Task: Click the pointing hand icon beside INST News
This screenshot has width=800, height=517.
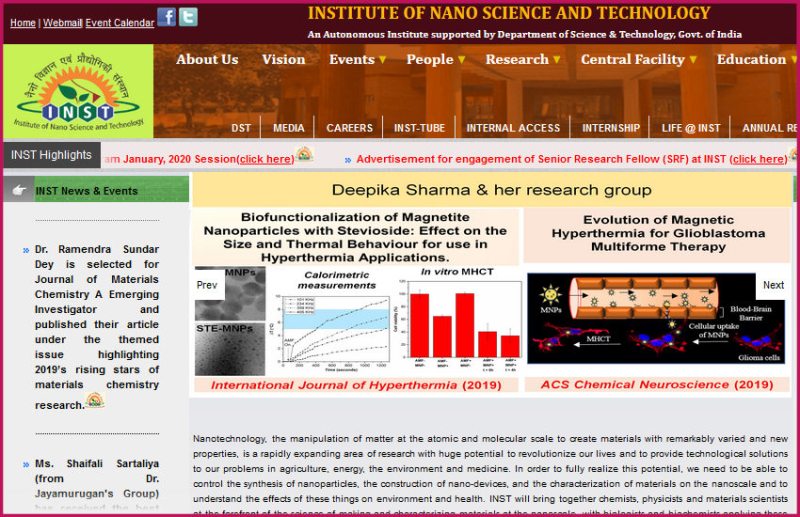Action: point(19,190)
